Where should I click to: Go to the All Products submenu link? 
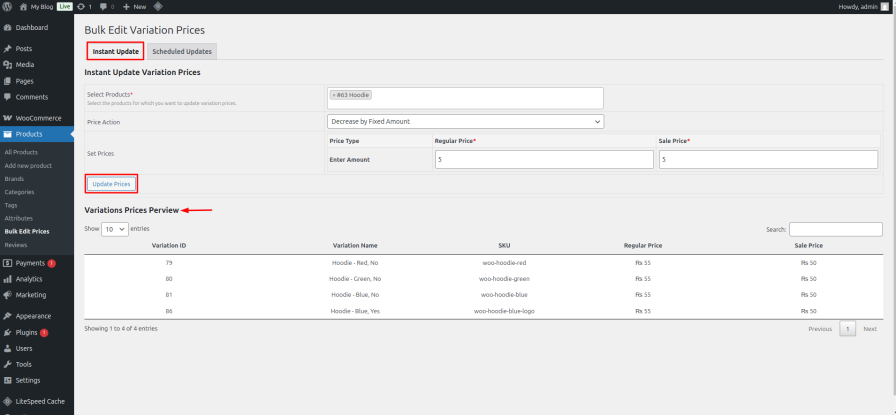[x=21, y=152]
